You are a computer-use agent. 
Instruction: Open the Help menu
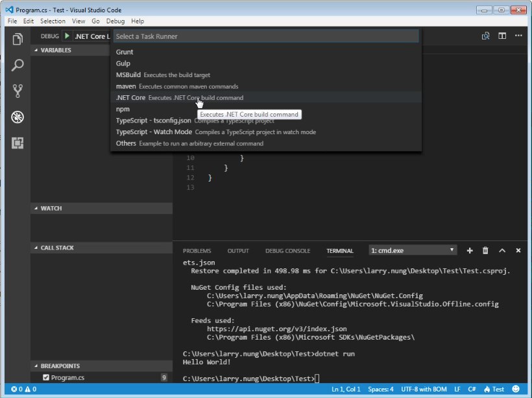coord(138,21)
